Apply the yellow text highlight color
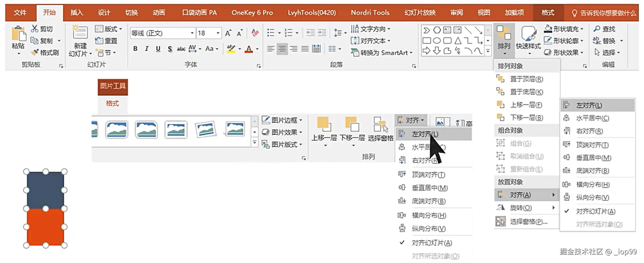 tap(231, 49)
